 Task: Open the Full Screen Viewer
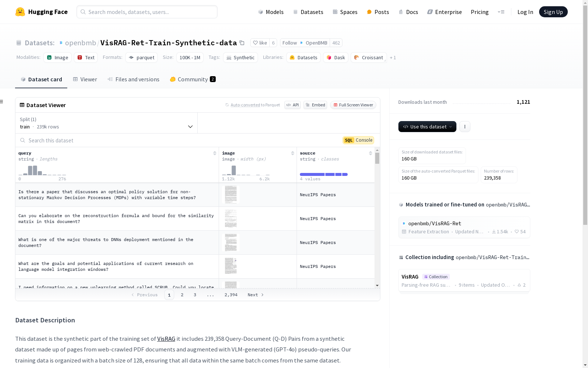(353, 105)
